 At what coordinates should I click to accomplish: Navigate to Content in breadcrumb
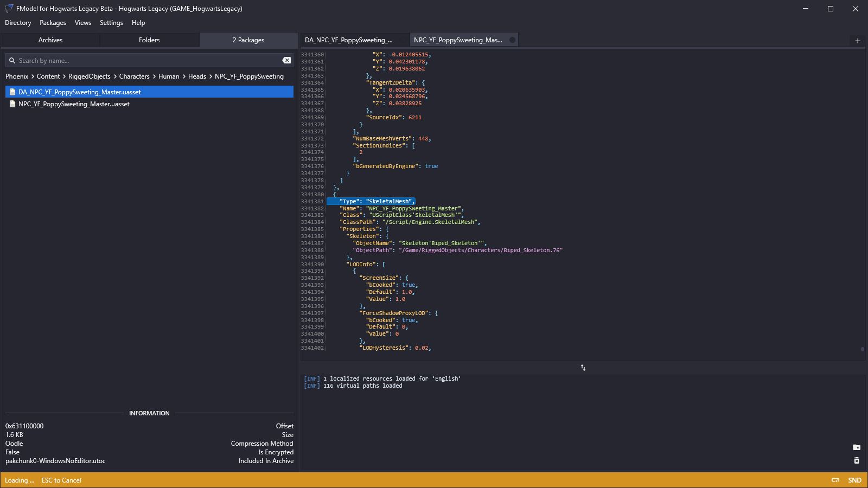click(x=48, y=76)
